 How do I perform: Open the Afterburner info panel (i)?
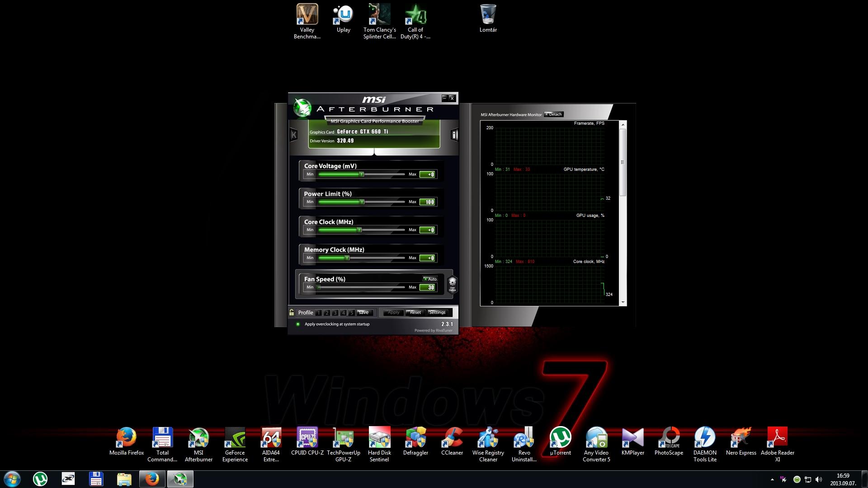click(x=454, y=135)
